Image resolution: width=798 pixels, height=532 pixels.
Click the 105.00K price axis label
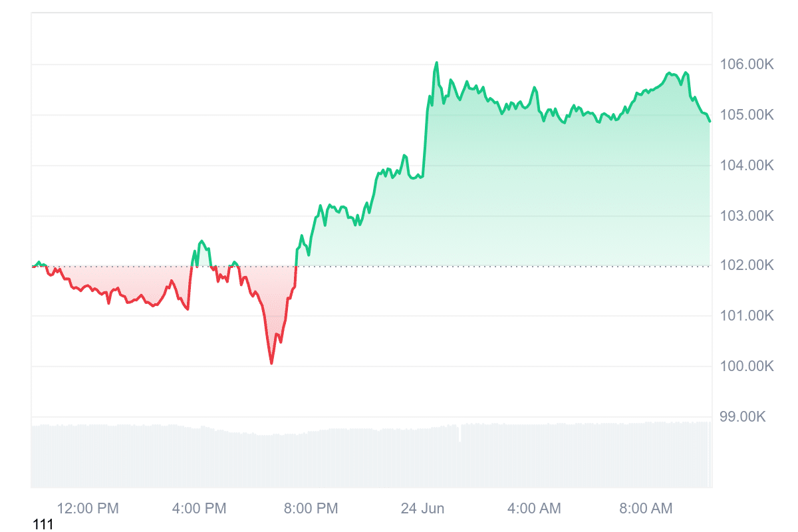(x=747, y=115)
